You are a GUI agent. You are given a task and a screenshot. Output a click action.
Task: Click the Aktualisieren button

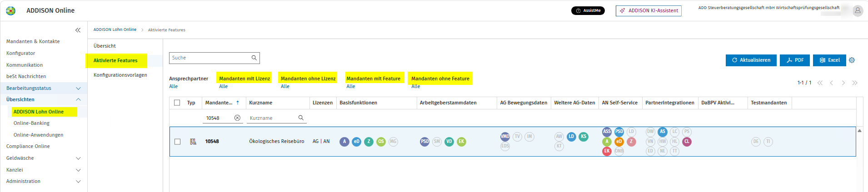pyautogui.click(x=751, y=60)
